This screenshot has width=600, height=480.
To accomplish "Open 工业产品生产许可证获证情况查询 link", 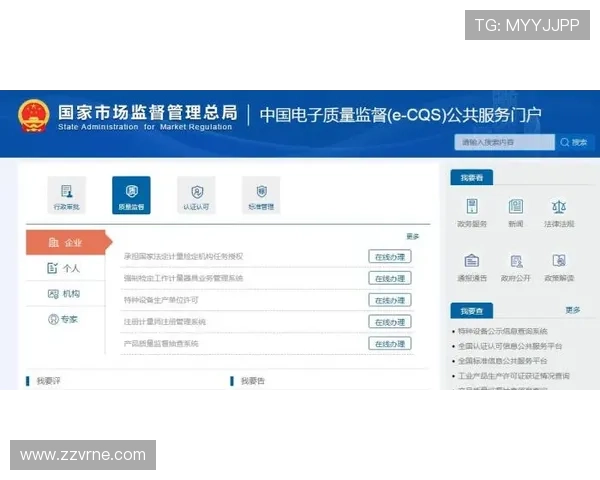I will tap(514, 376).
